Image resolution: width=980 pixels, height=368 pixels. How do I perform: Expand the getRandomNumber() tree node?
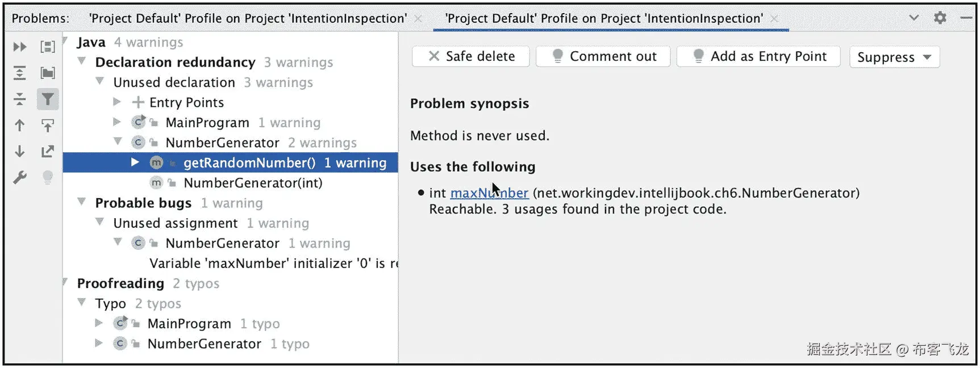click(x=135, y=163)
